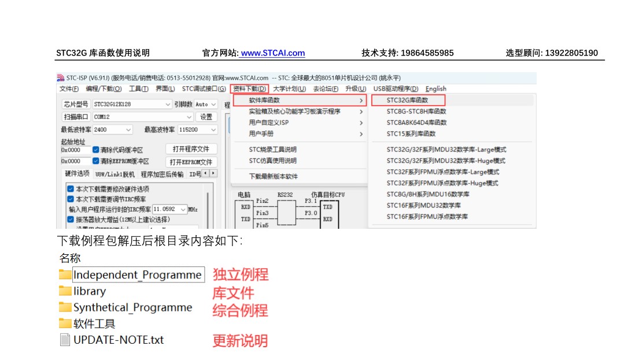Image resolution: width=624 pixels, height=364 pixels.
Task: Select the UPDATE-NOTE.txt file icon
Action: [x=65, y=340]
